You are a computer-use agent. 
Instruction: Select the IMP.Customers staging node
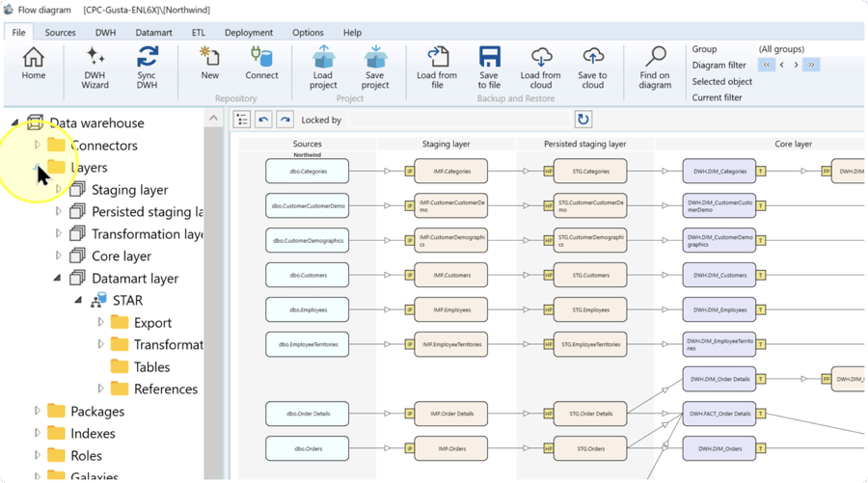tap(451, 275)
